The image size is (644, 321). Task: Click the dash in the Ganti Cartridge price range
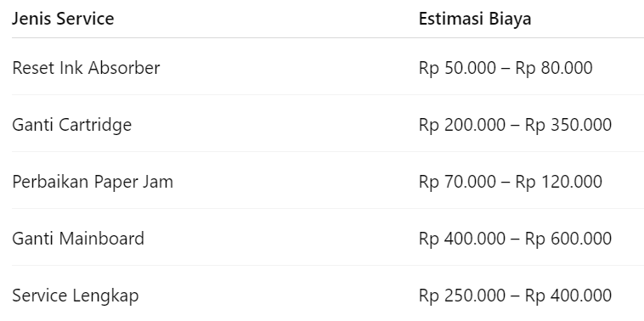515,126
